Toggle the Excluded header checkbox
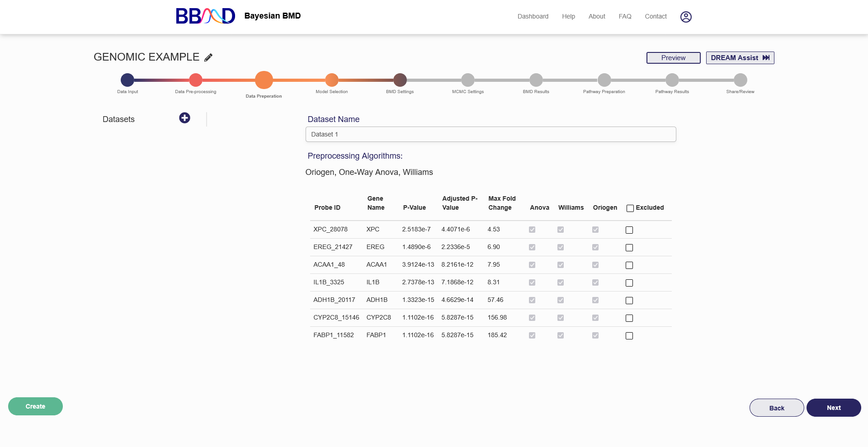This screenshot has width=868, height=447. click(x=630, y=208)
